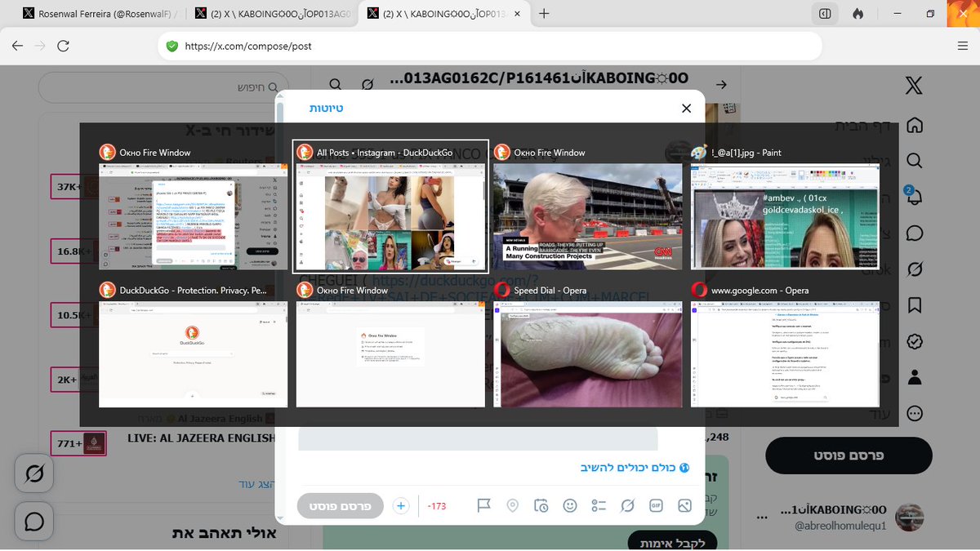980x551 pixels.
Task: Tag a location with the pin icon
Action: 513,506
